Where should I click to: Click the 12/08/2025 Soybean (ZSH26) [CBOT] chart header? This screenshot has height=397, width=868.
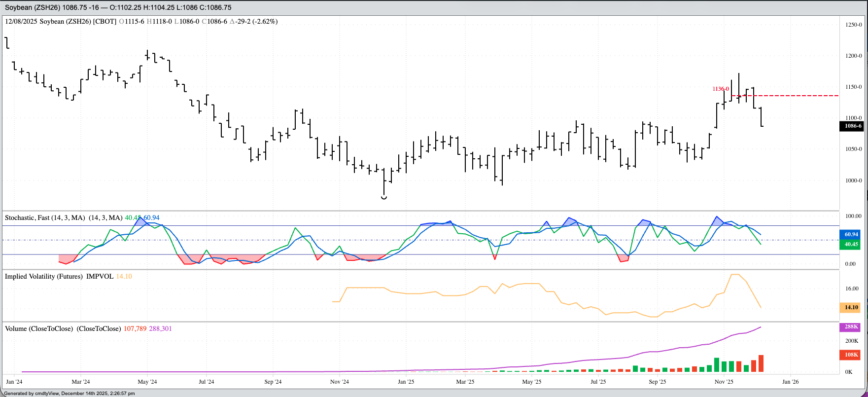[x=61, y=22]
